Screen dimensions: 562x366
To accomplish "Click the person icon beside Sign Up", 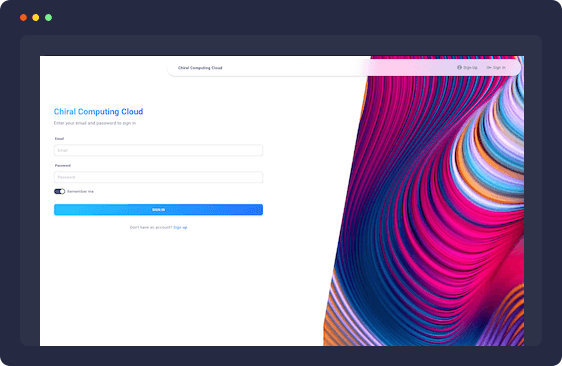I will (x=459, y=67).
